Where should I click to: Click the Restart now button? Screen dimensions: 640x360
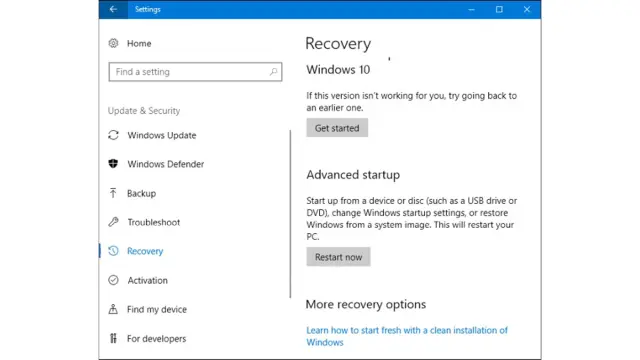pos(338,257)
